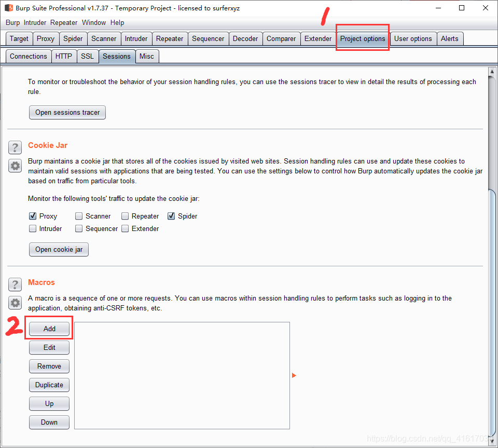Enable the Repeater cookie jar checkbox
Screen dimensions: 498x448
click(x=125, y=216)
